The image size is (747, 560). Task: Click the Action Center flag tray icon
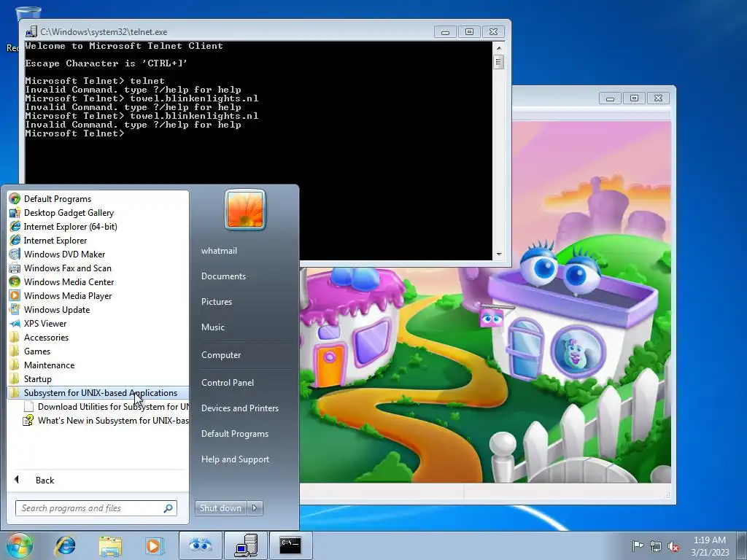638,545
